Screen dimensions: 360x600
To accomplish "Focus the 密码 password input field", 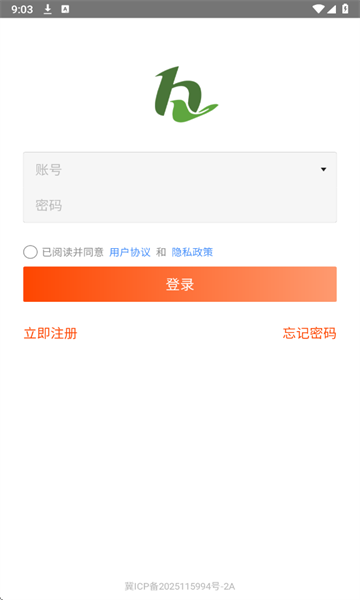I will click(180, 205).
